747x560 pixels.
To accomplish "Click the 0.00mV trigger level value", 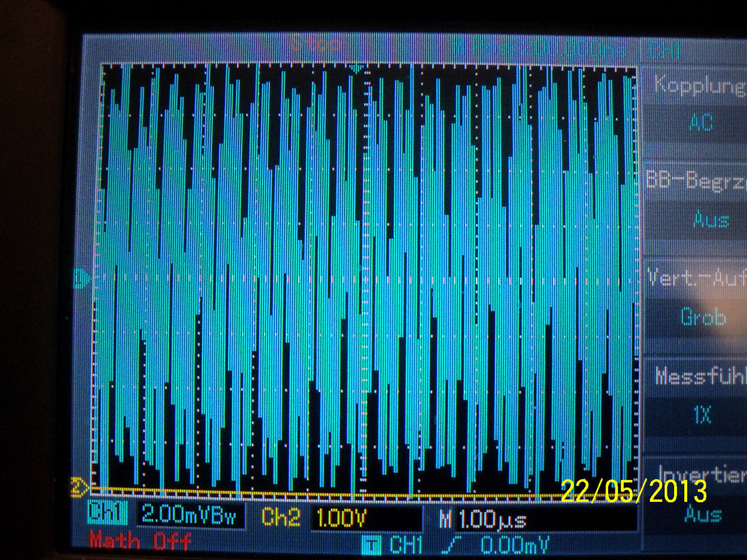I will click(x=514, y=545).
